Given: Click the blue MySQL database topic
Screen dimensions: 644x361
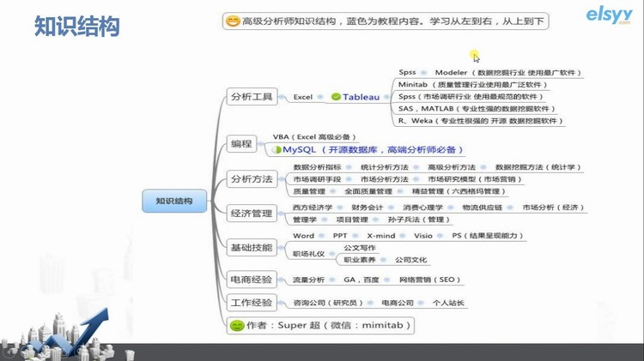Looking at the screenshot, I should point(373,150).
